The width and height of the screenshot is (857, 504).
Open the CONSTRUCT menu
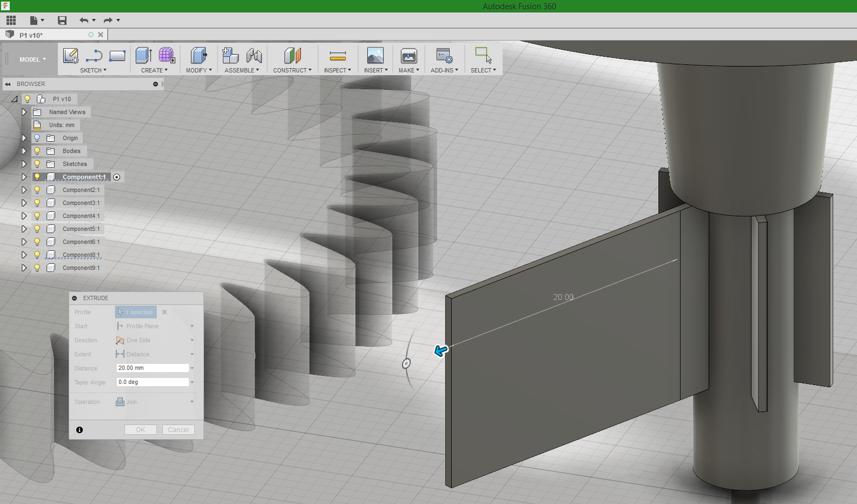click(292, 70)
